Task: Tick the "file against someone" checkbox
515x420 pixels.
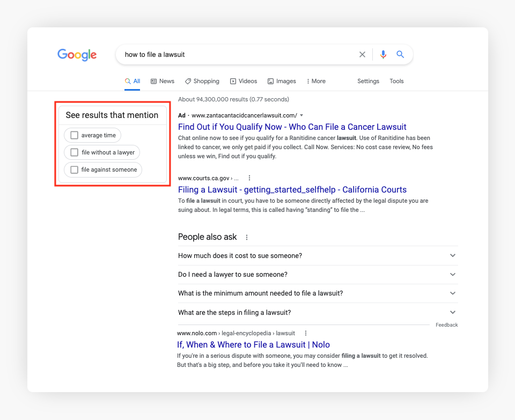Action: (x=75, y=170)
